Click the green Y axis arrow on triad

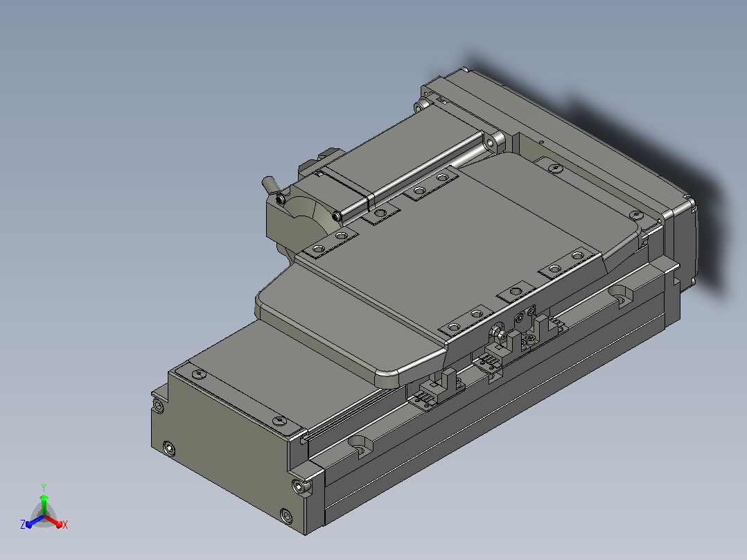pyautogui.click(x=44, y=505)
